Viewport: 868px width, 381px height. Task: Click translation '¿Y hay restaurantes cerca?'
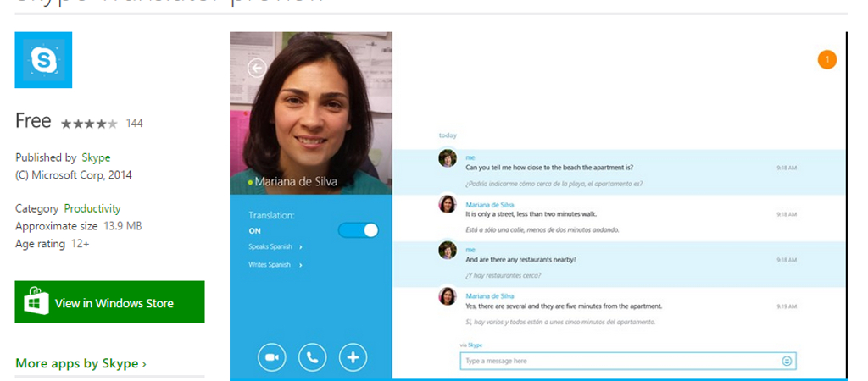[504, 275]
